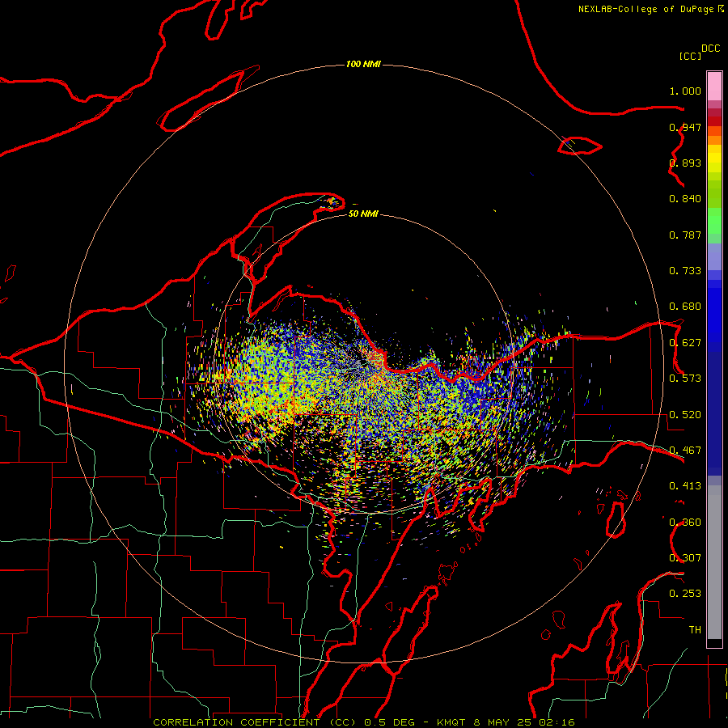Screen dimensions: 728x728
Task: Click the [CC] units label
Action: (x=690, y=56)
